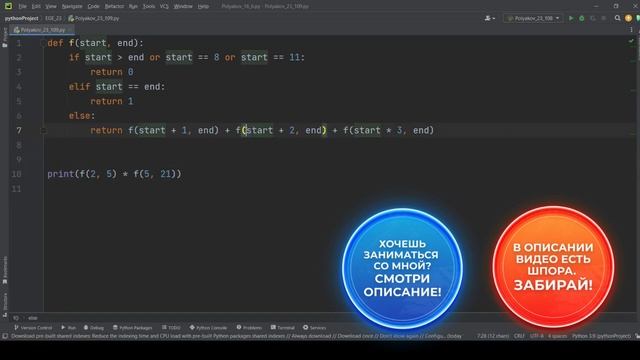Open the Edit menu
This screenshot has height=360, width=640.
(x=36, y=6)
